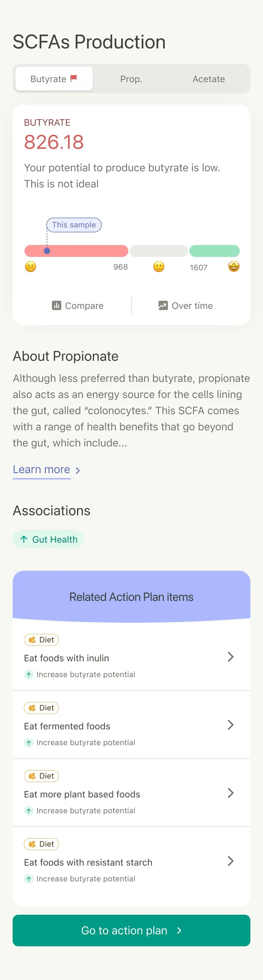This screenshot has height=980, width=263.
Task: Click the This sample marker dot
Action: 47,251
